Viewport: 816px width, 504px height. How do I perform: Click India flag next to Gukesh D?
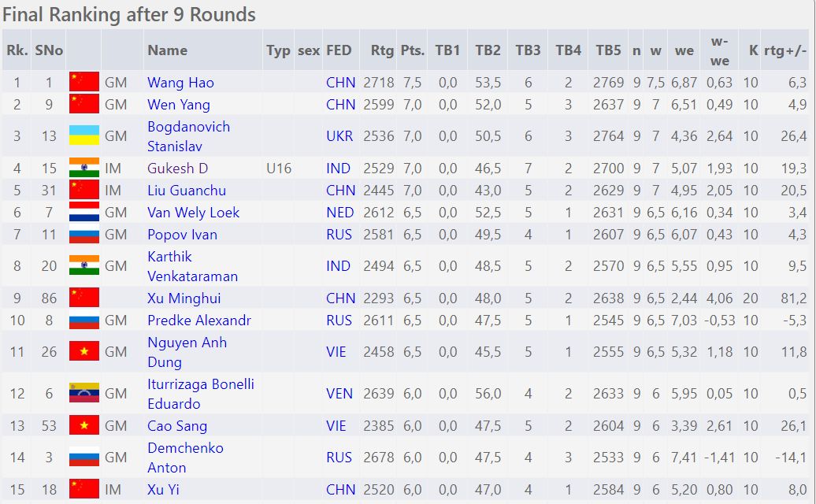pyautogui.click(x=83, y=168)
